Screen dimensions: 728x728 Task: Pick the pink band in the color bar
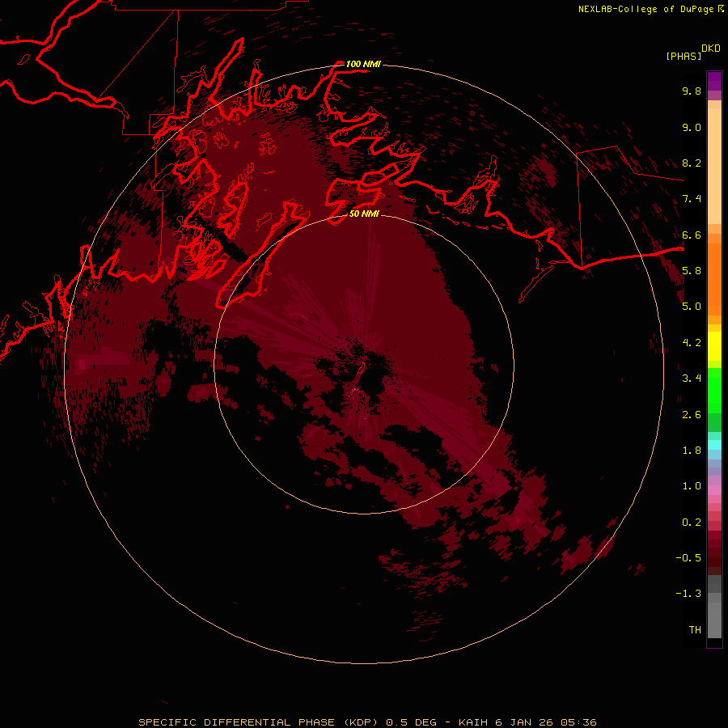pyautogui.click(x=714, y=490)
